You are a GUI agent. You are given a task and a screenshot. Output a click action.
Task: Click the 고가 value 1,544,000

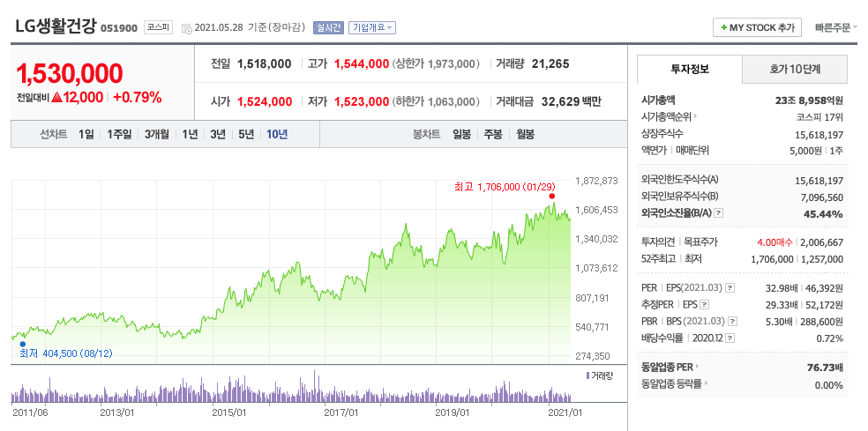[x=362, y=64]
